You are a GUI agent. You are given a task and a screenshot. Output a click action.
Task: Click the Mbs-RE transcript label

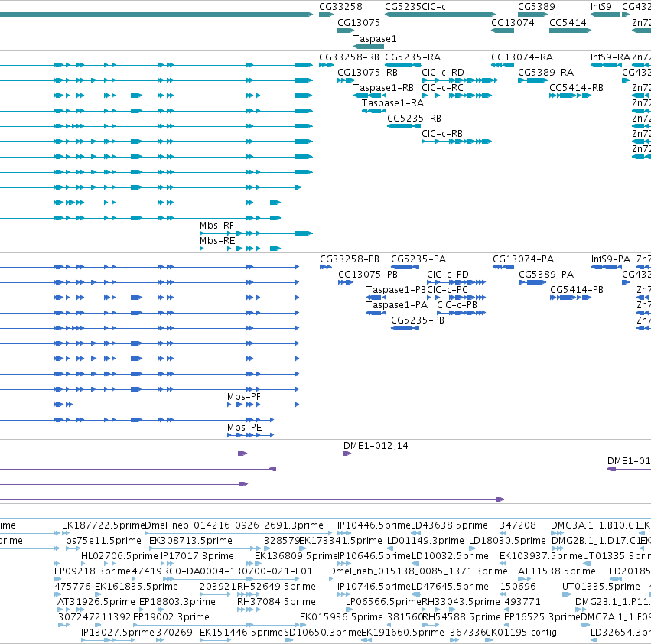pyautogui.click(x=217, y=240)
